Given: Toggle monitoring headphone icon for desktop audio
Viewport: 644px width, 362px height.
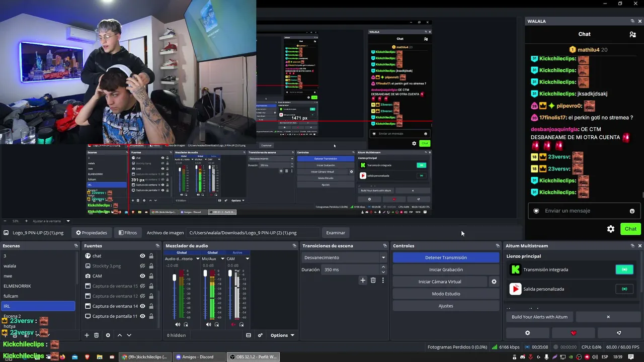Looking at the screenshot, I should (186, 325).
